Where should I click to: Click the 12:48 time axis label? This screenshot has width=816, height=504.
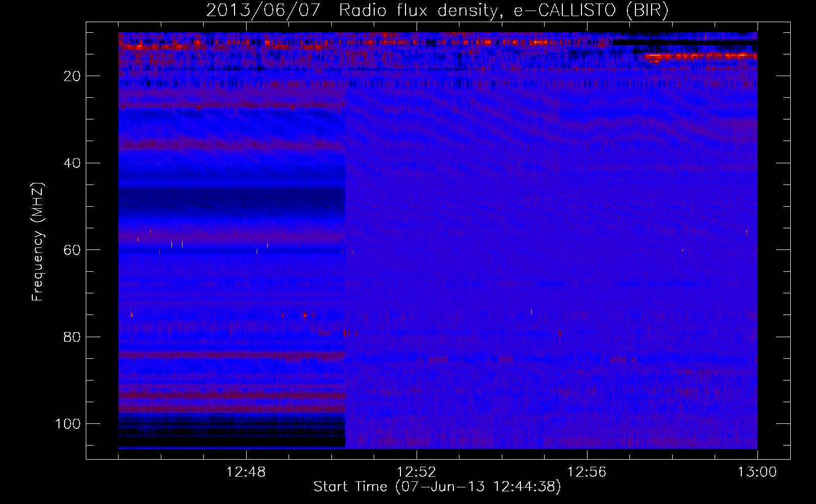(x=246, y=472)
